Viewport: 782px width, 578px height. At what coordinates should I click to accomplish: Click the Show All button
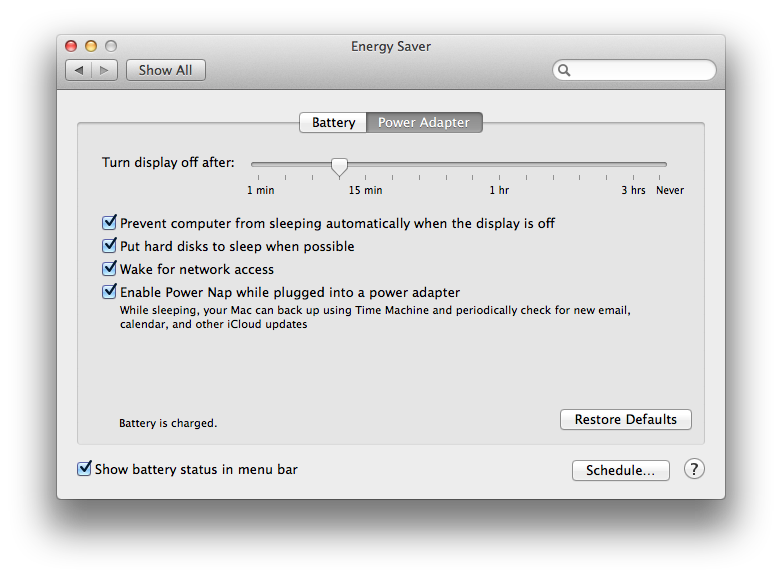coord(166,70)
